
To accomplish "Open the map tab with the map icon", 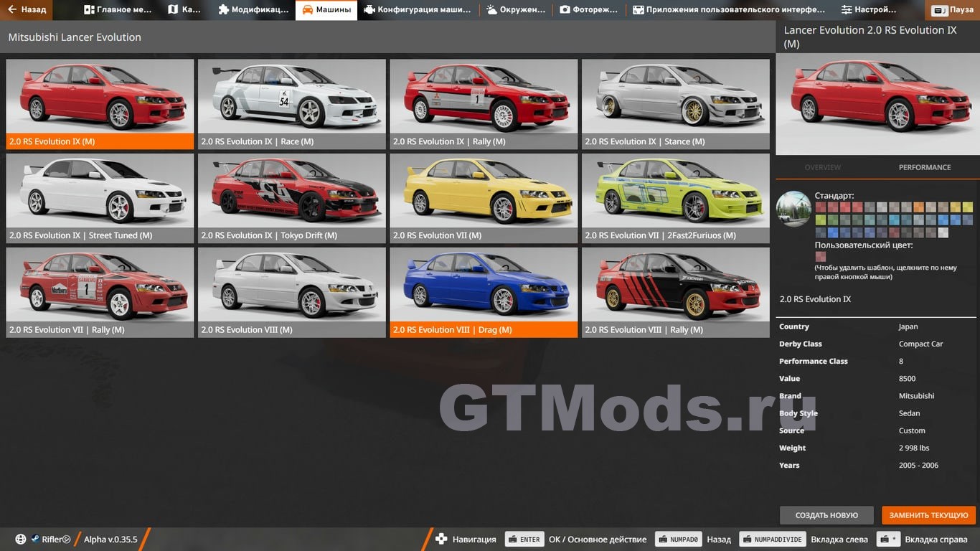I will click(173, 10).
